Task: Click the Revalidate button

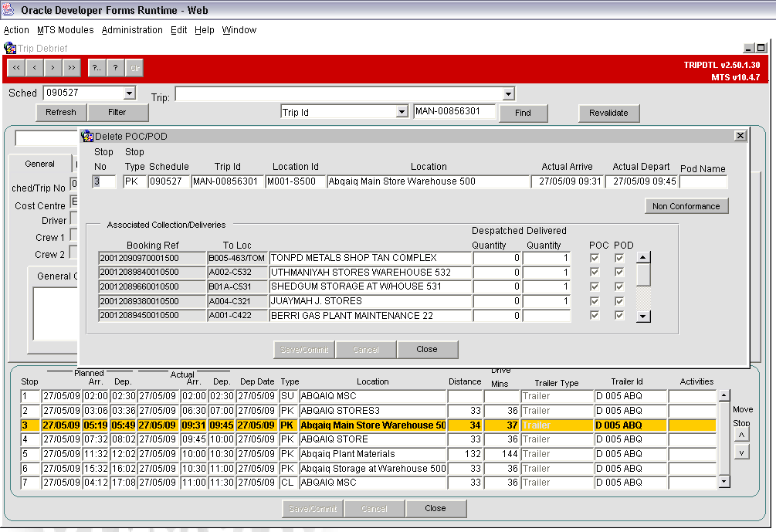Action: (608, 113)
